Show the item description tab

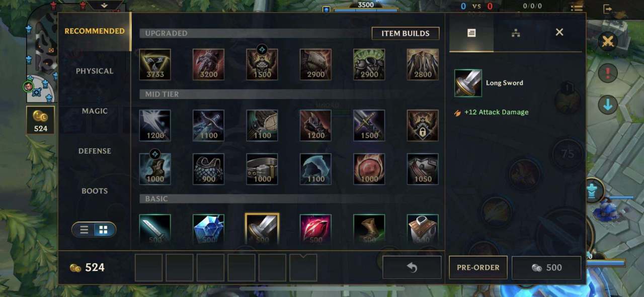[471, 33]
